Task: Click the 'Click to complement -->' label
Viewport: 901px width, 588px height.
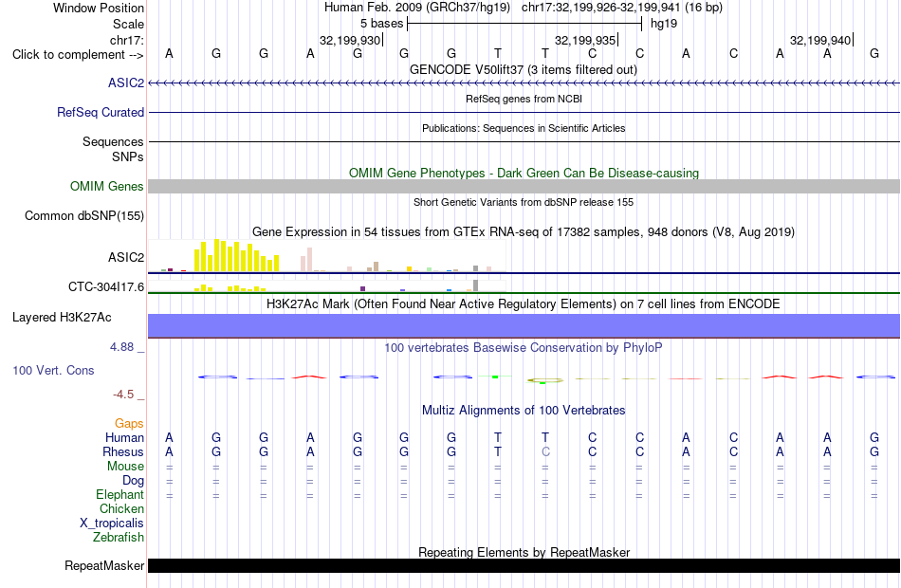Action: [78, 55]
